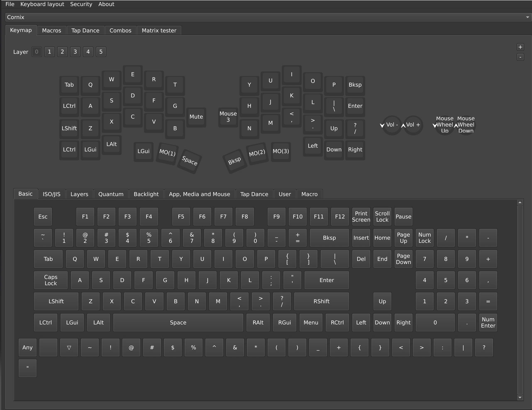
Task: Open the Keyboard layout menu
Action: click(x=42, y=4)
